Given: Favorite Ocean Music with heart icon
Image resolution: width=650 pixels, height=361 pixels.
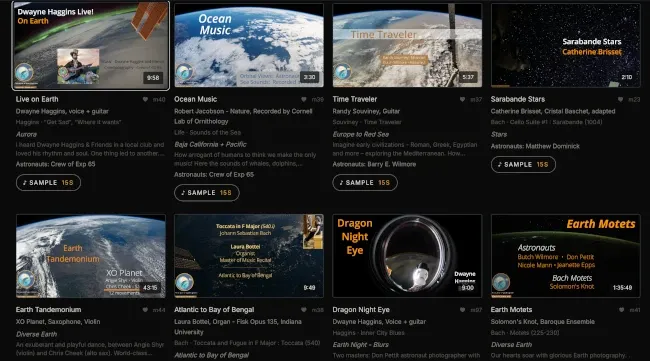Looking at the screenshot, I should point(303,99).
